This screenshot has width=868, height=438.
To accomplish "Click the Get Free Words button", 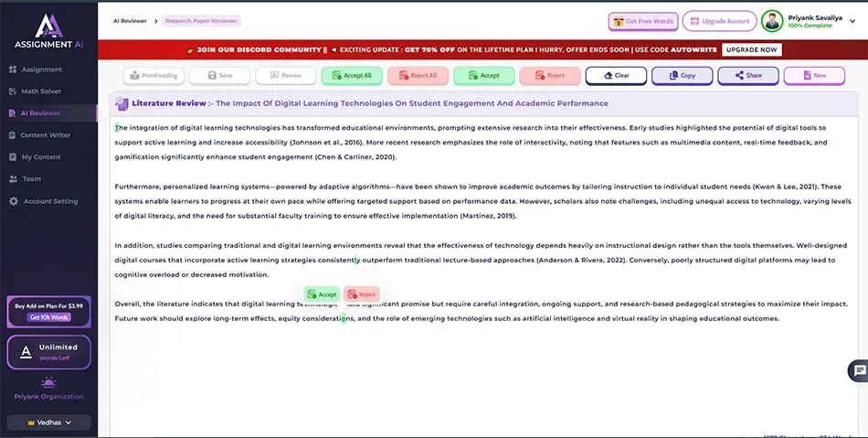I will (643, 21).
